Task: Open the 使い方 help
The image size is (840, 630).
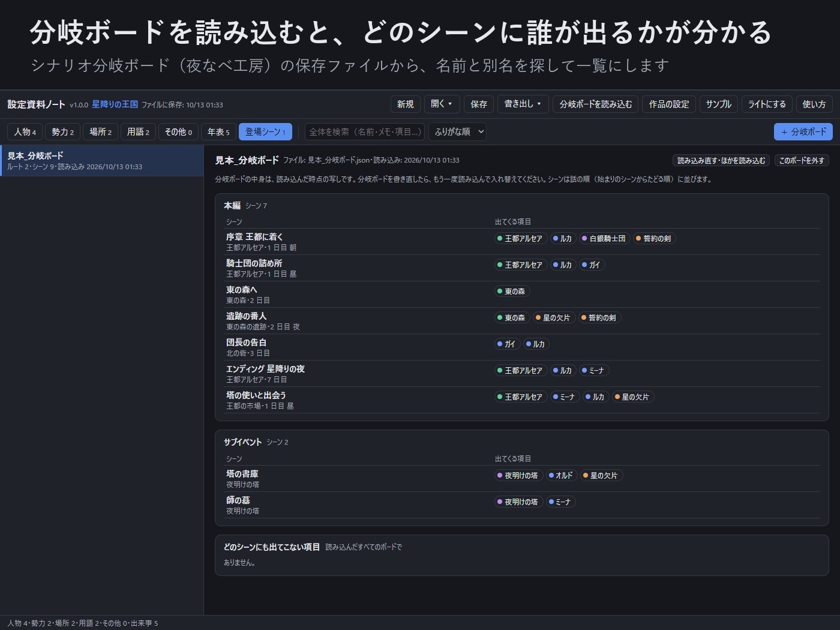Action: (x=814, y=104)
